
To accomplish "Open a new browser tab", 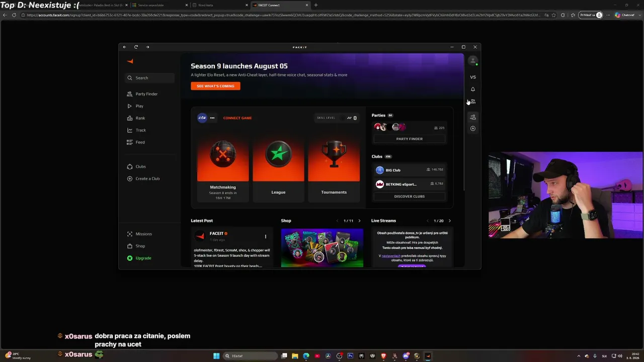I will pyautogui.click(x=316, y=5).
